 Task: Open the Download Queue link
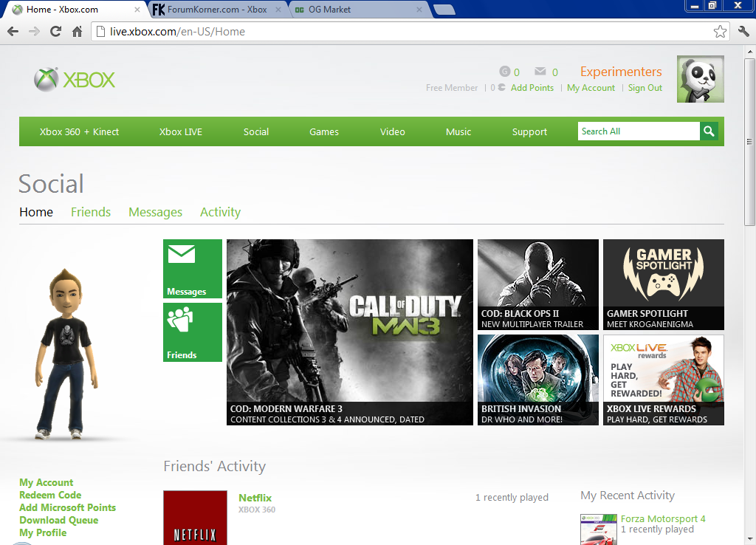tap(59, 521)
